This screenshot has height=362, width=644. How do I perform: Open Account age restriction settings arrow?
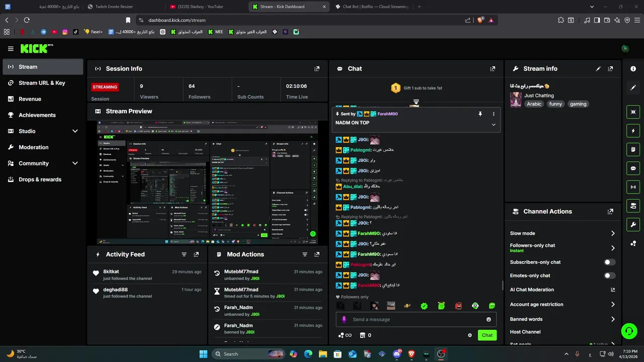pyautogui.click(x=613, y=304)
